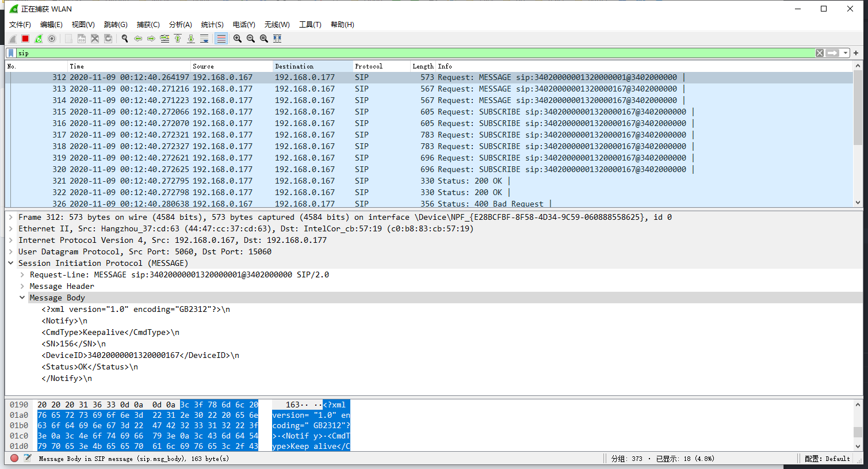Click the reload capture file icon
This screenshot has width=868, height=469.
(108, 39)
